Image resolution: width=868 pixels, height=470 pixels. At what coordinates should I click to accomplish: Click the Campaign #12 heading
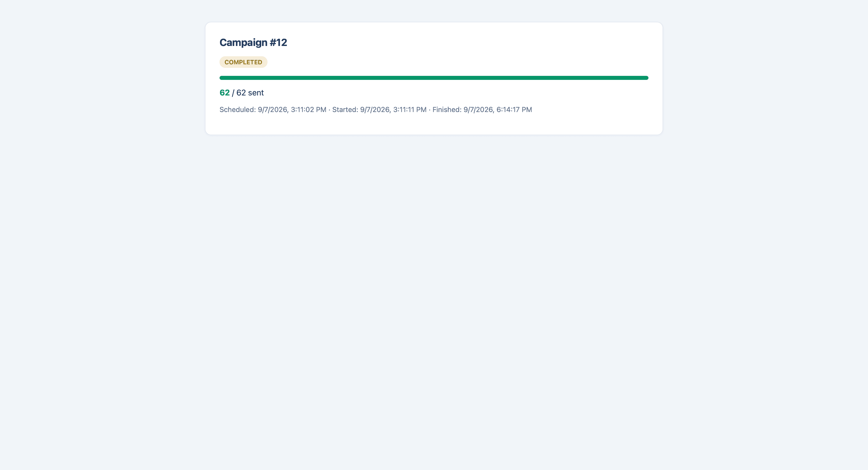253,42
